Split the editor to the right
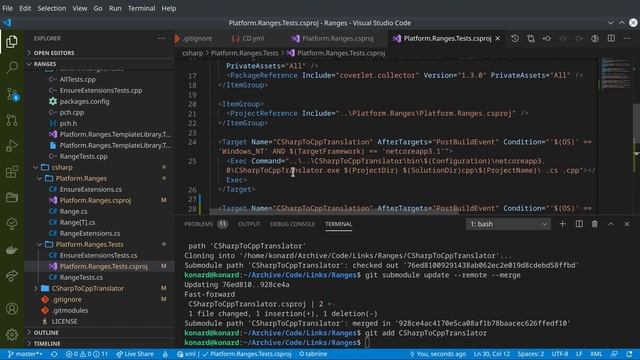This screenshot has width=640, height=360. [611, 38]
